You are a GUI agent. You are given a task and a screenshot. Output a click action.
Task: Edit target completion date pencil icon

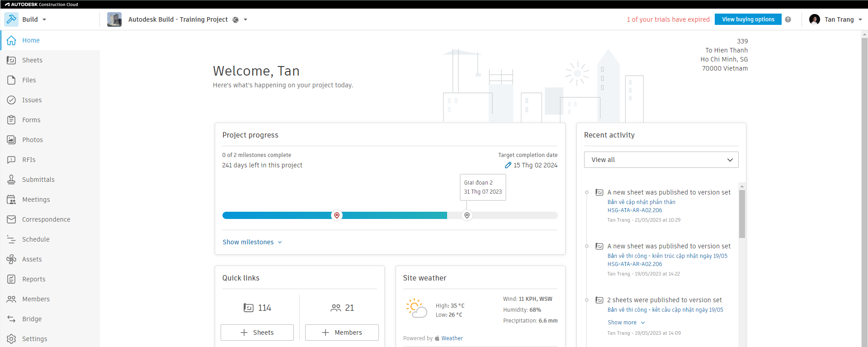tap(508, 165)
